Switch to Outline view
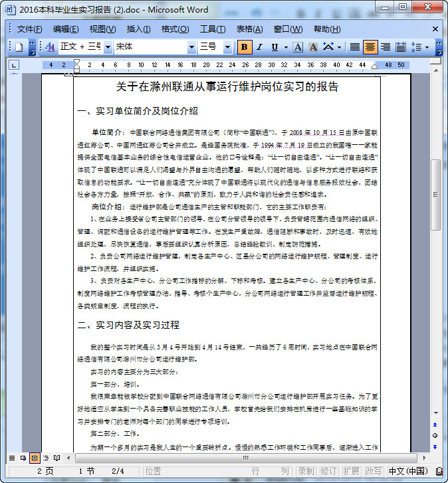The width and height of the screenshot is (448, 483). (x=46, y=458)
